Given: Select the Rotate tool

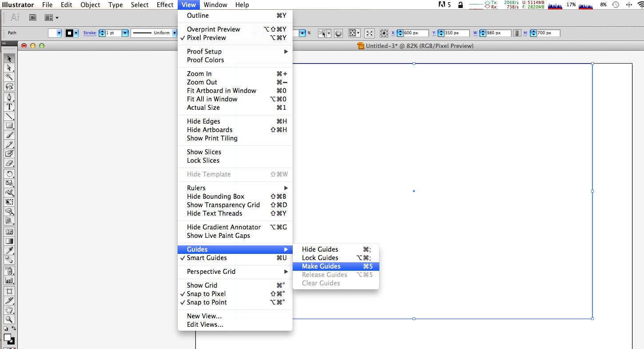Looking at the screenshot, I should [9, 174].
